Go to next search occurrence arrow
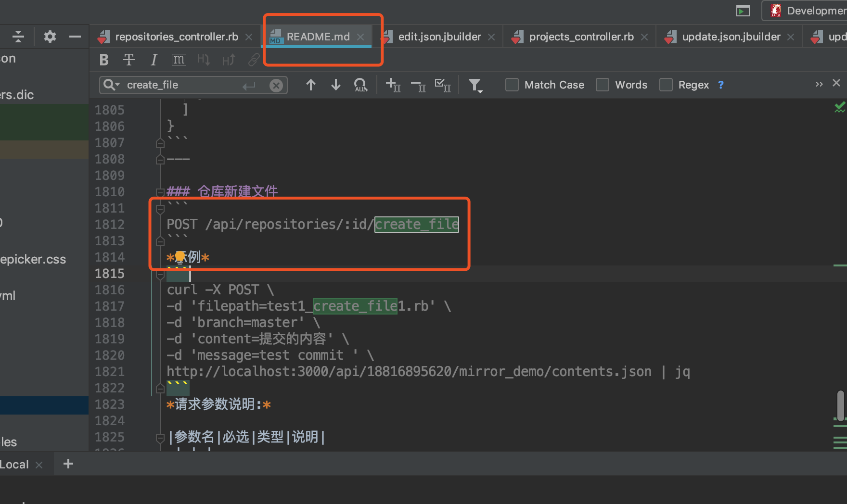The height and width of the screenshot is (504, 847). pos(336,85)
